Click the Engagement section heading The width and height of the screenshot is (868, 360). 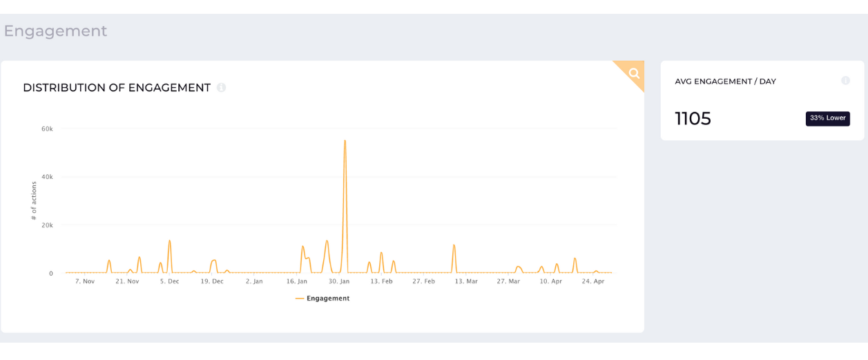[x=55, y=31]
